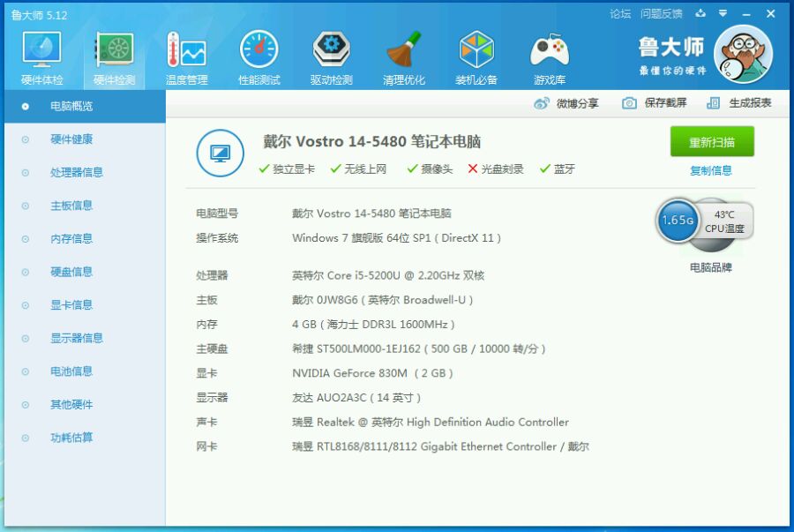Select 电脑概览 in the sidebar
Screen dimensions: 794x532
(x=85, y=106)
